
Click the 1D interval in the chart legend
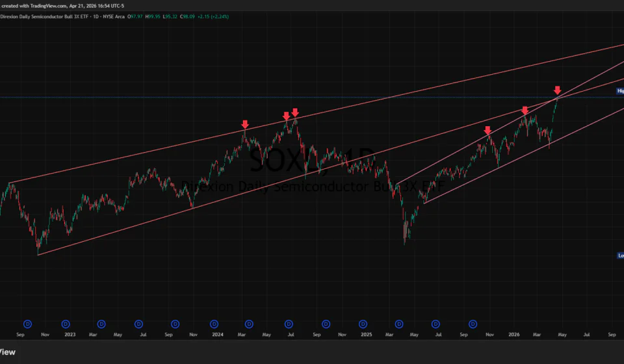point(96,17)
